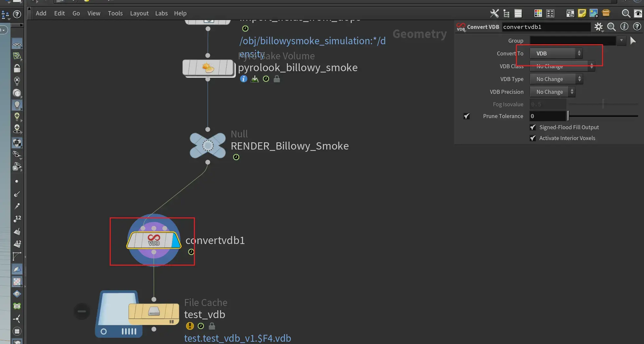
Task: Show node info icon in parameter pane
Action: 624,27
